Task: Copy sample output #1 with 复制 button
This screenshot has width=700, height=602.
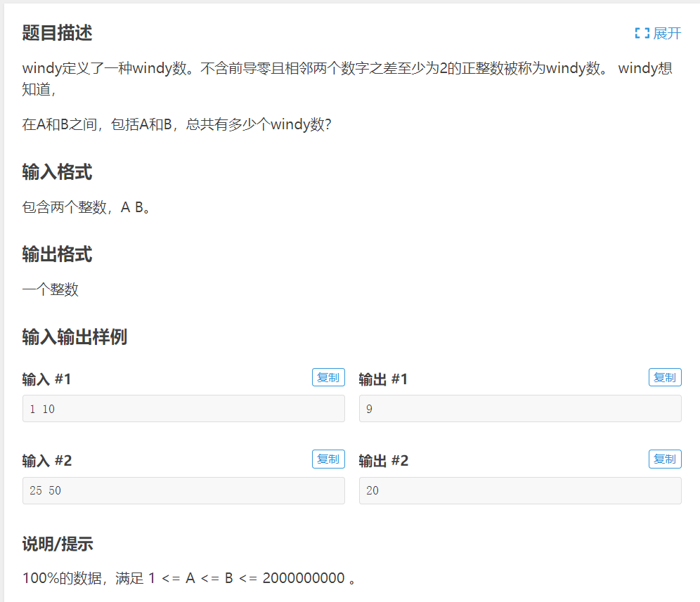Action: pos(665,377)
